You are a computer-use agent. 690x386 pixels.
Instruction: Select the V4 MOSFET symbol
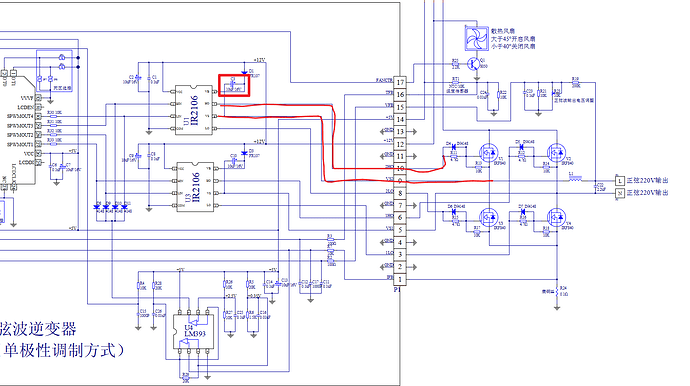pos(556,217)
